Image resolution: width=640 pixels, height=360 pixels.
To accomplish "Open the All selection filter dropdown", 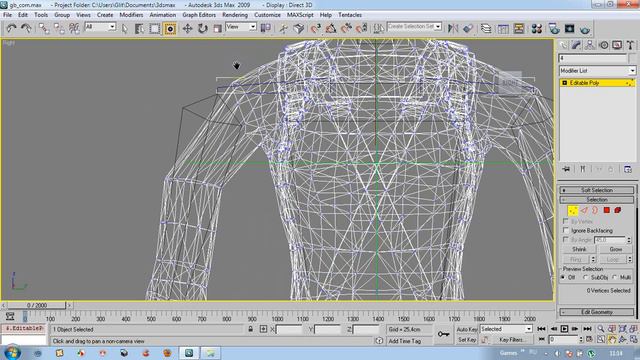I will tap(100, 27).
